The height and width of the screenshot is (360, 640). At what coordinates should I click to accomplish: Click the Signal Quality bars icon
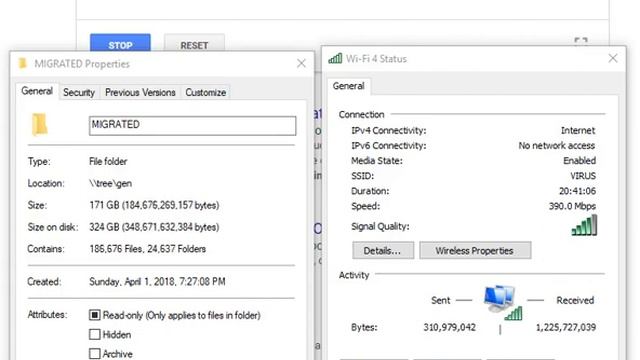pos(584,225)
